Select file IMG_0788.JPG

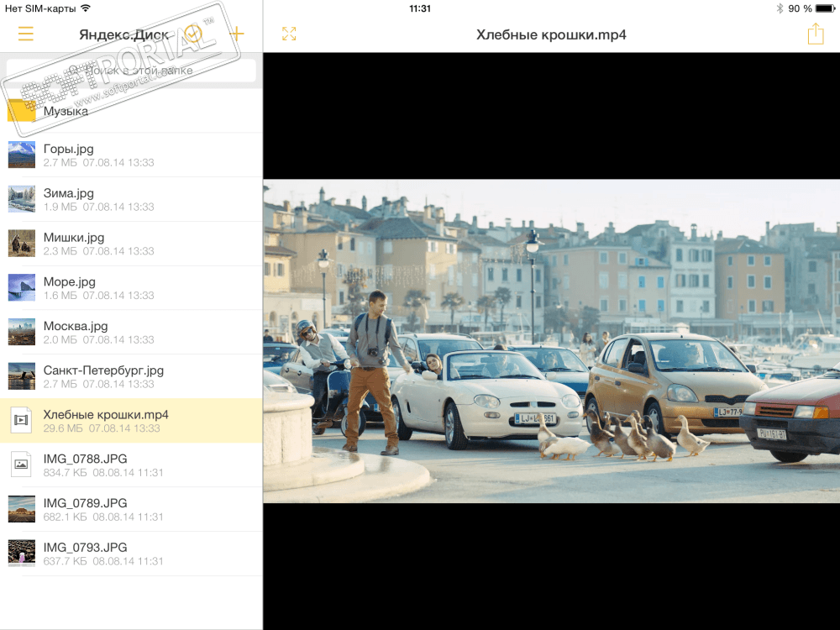pyautogui.click(x=131, y=465)
